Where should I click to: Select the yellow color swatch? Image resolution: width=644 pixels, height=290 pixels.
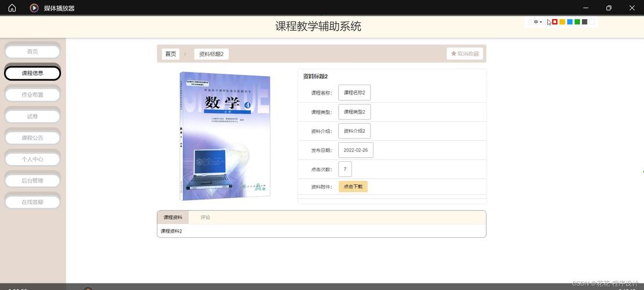[x=562, y=21]
